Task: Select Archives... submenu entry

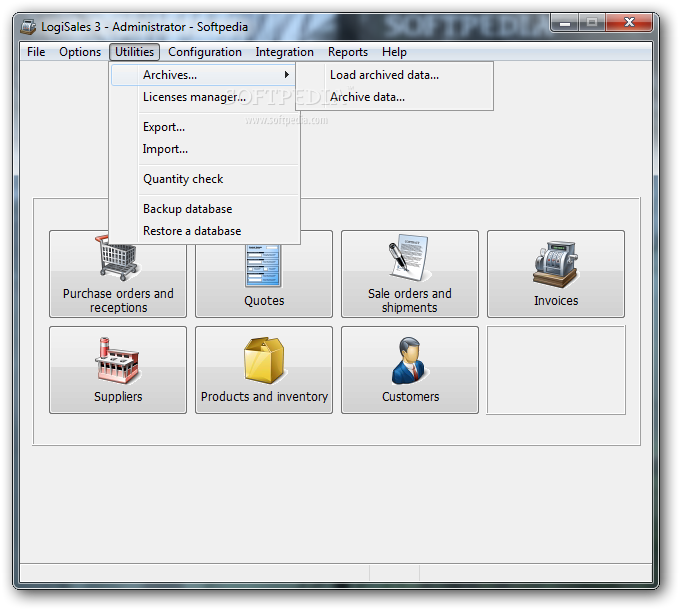Action: [x=203, y=75]
